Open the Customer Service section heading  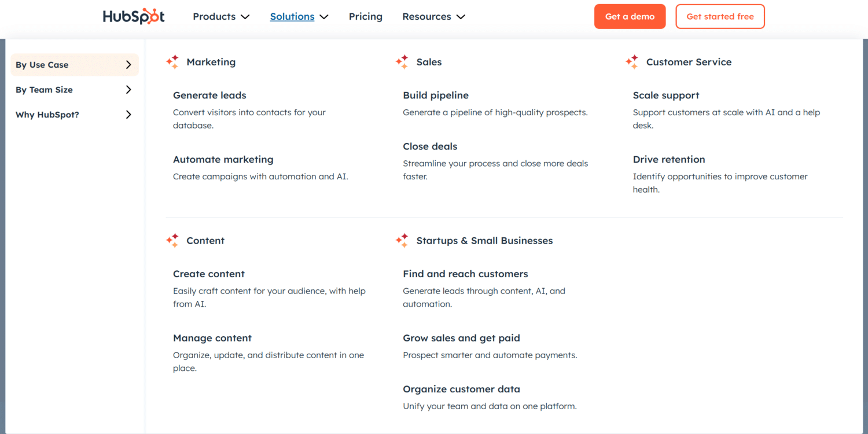pos(689,62)
